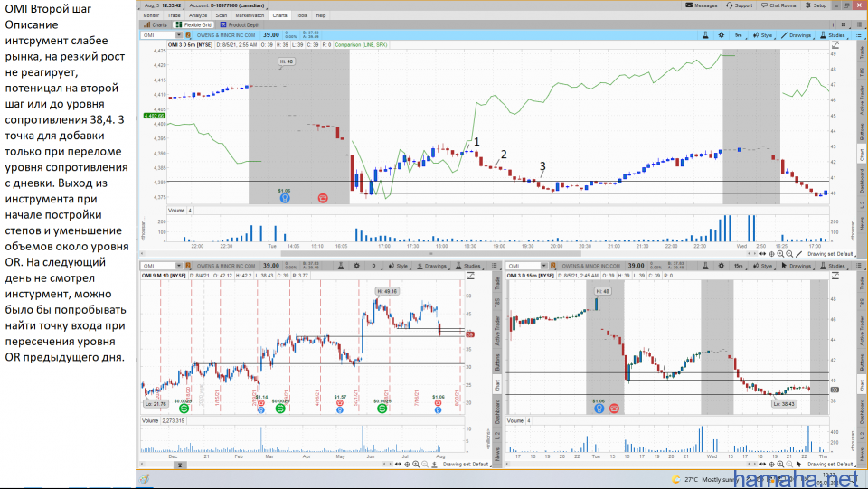Click flask icon in the daily chart toolbar
868x489 pixels.
(x=341, y=266)
